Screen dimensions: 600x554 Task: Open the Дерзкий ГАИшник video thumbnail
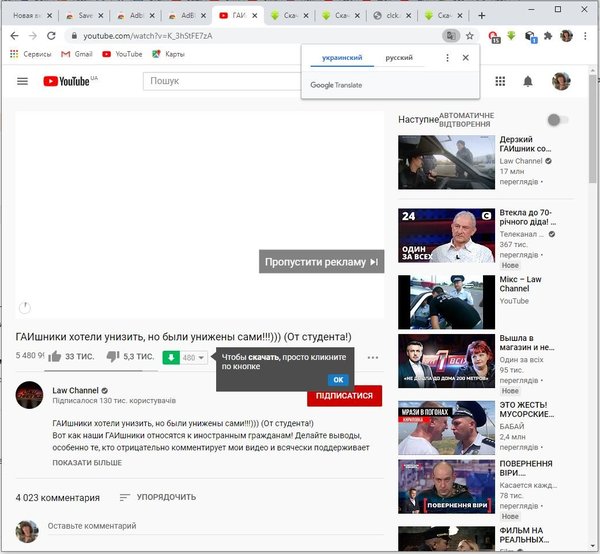pyautogui.click(x=447, y=162)
